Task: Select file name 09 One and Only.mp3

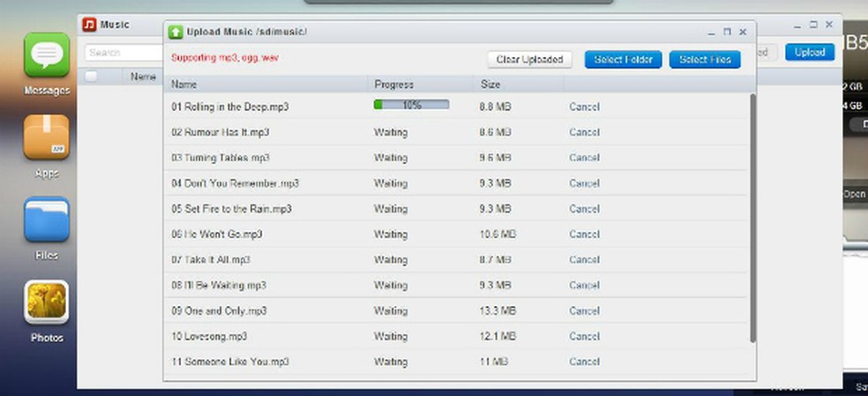Action: 219,310
